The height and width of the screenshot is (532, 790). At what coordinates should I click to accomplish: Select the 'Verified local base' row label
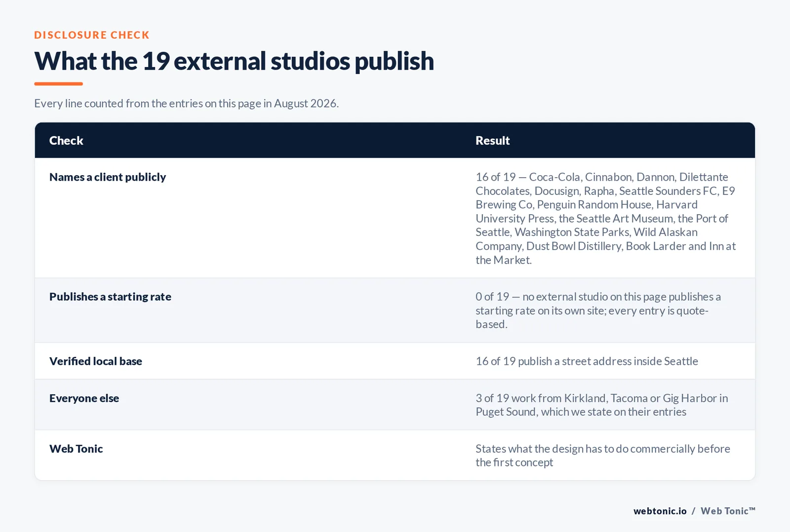96,361
